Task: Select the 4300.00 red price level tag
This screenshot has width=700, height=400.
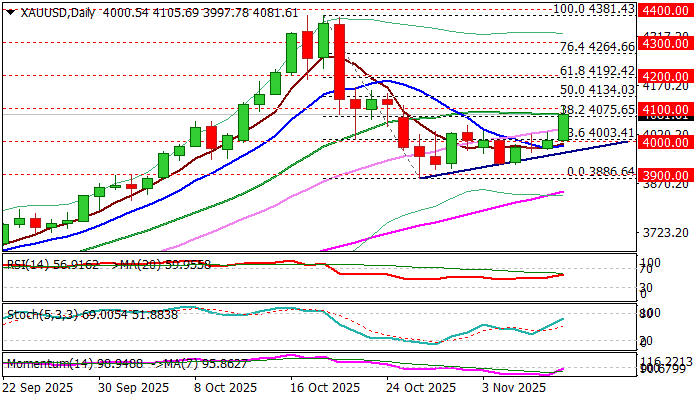Action: pos(667,44)
